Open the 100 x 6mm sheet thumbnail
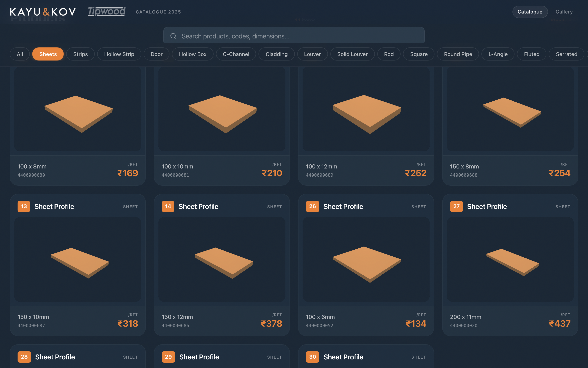 (366, 259)
